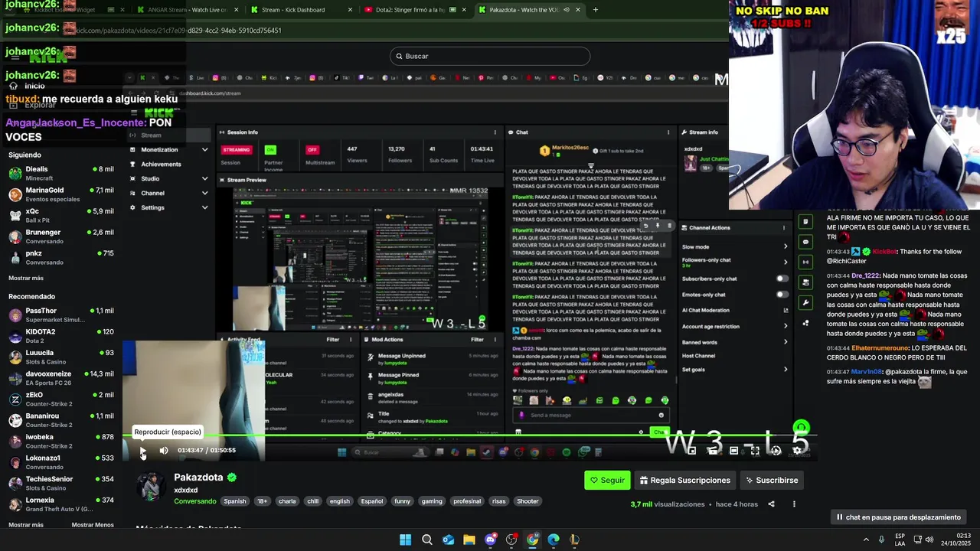Click the wrench icon in the dashboard right rail
Viewport: 980px width, 551px height.
[805, 302]
